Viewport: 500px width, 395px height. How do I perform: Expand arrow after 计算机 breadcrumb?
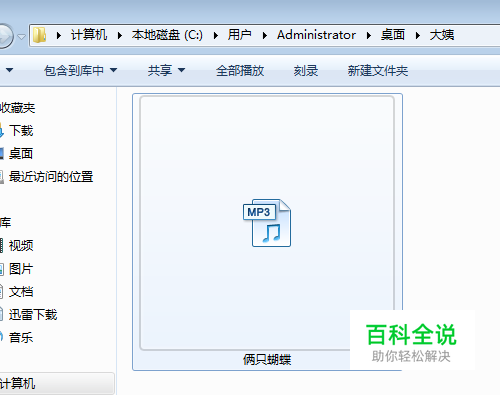pos(120,35)
